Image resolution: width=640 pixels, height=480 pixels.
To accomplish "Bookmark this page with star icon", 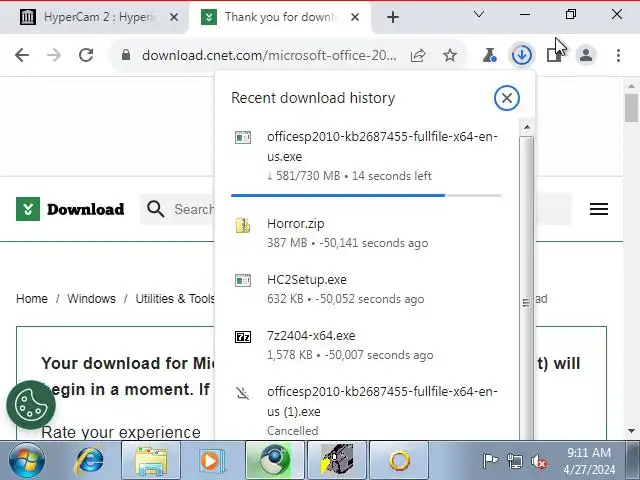I will 450,55.
